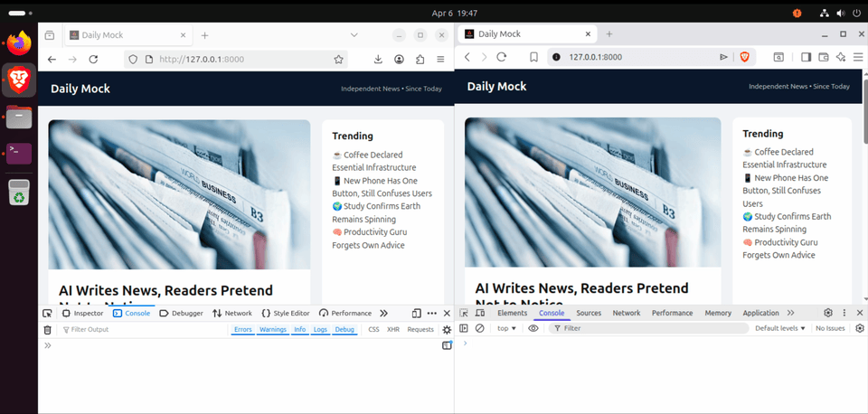Open Brave Wallet icon in toolbar
Image resolution: width=868 pixels, height=414 pixels.
824,57
